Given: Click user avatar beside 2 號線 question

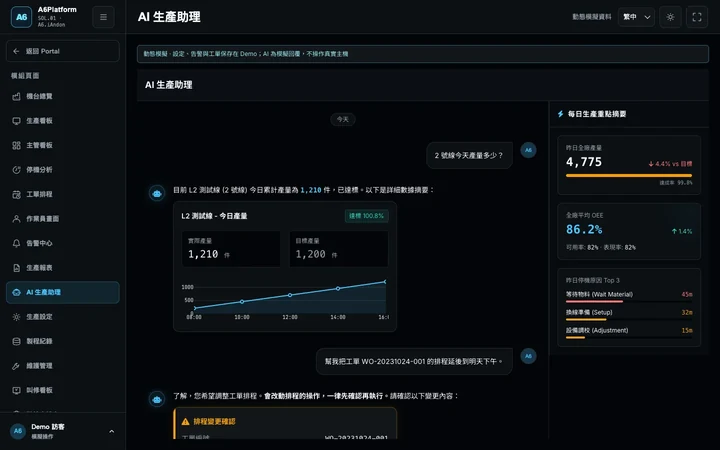Looking at the screenshot, I should [x=528, y=150].
